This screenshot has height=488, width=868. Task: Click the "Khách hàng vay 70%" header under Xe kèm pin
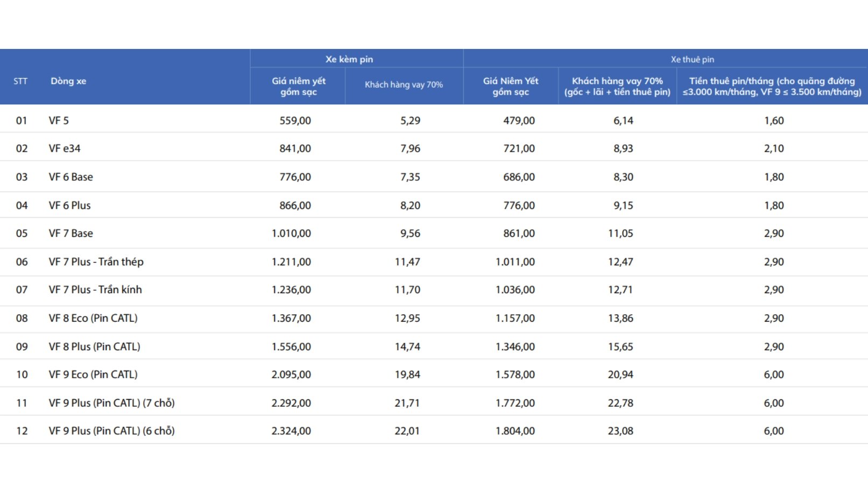(404, 84)
